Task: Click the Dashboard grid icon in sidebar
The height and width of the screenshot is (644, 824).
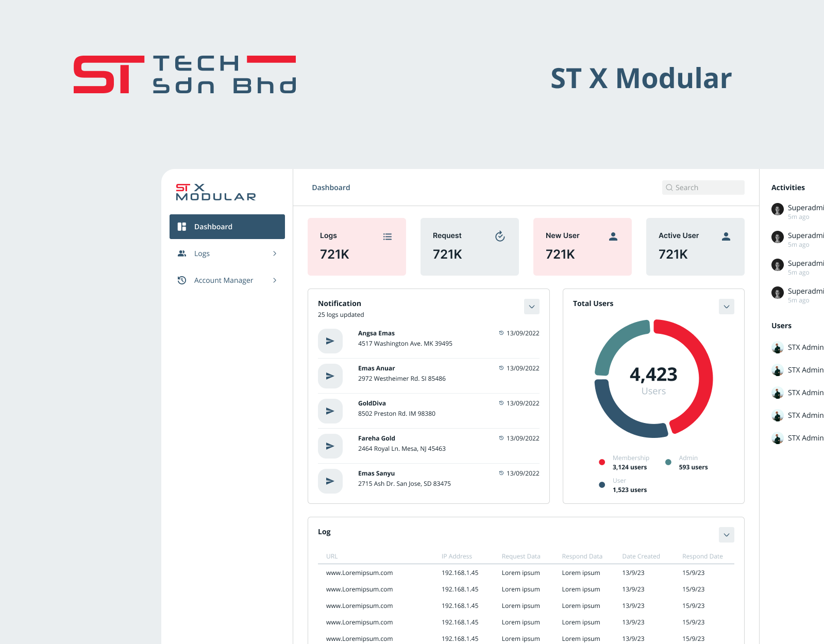Action: tap(182, 227)
